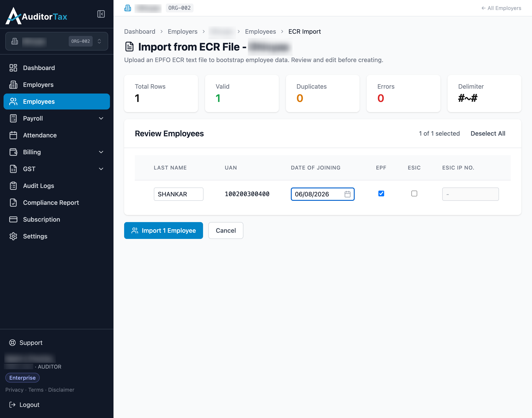Image resolution: width=532 pixels, height=418 pixels.
Task: Open Employers in sidebar navigation
Action: pyautogui.click(x=57, y=85)
